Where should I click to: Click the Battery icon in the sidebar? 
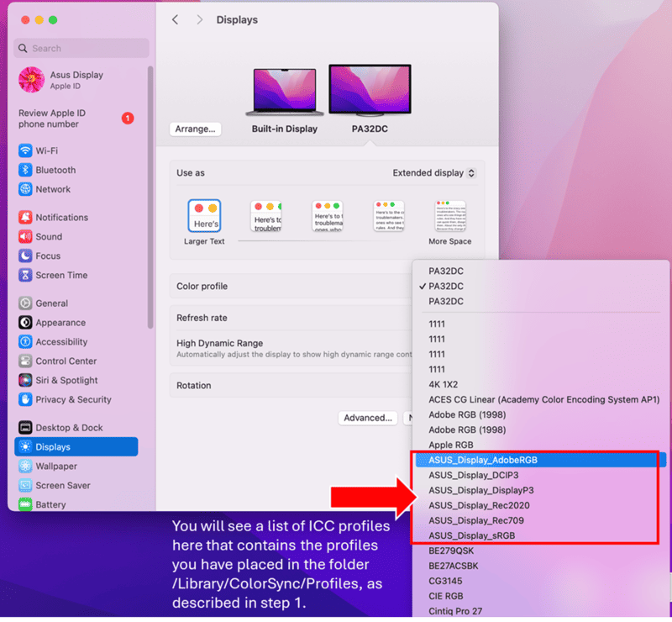[25, 504]
